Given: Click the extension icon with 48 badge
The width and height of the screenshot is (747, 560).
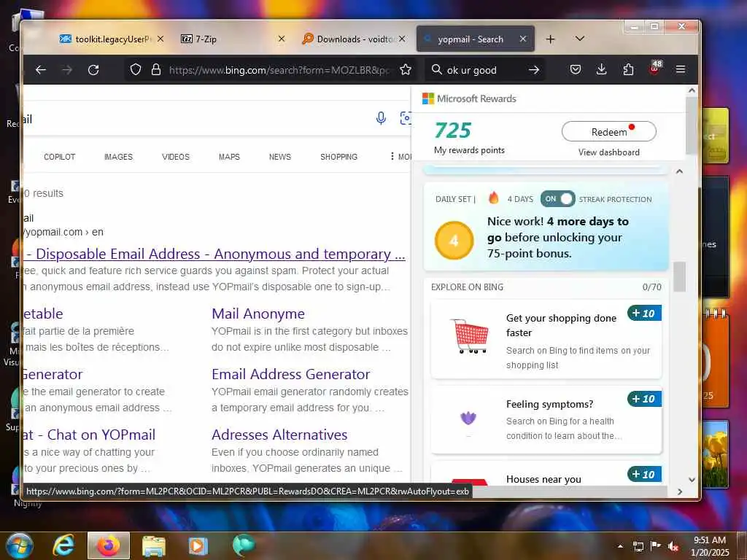Looking at the screenshot, I should pos(655,68).
